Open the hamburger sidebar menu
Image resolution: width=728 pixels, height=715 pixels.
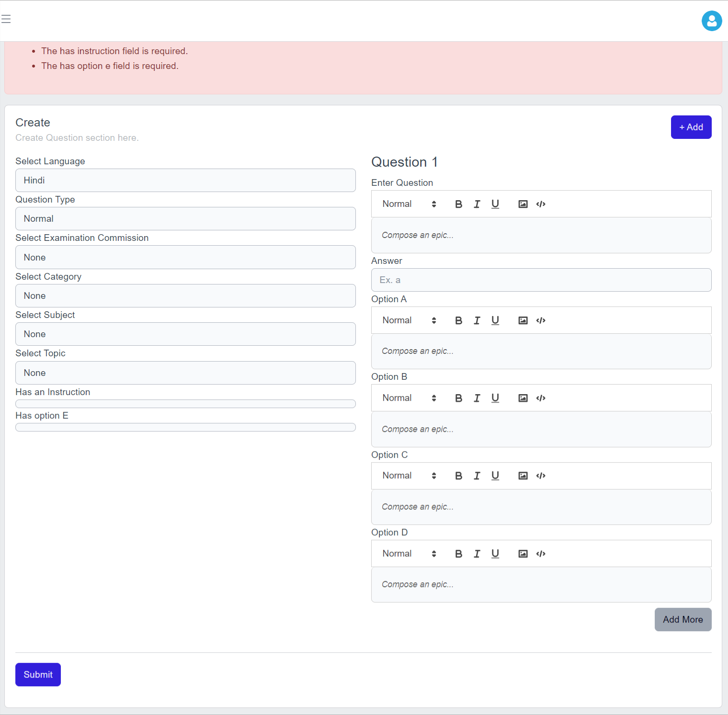point(6,19)
